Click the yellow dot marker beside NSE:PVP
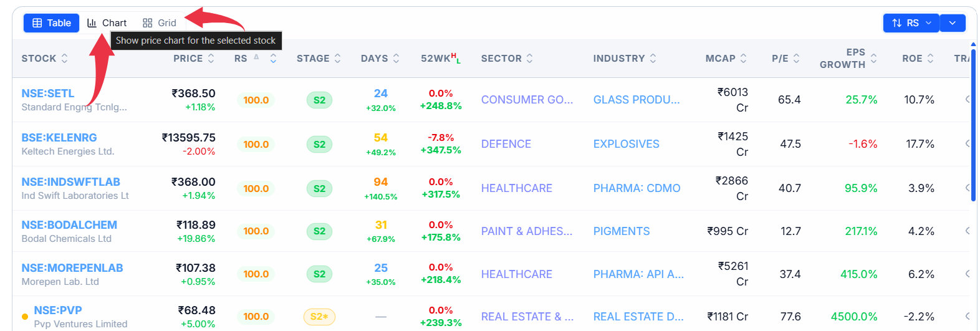This screenshot has width=980, height=331. pos(25,317)
